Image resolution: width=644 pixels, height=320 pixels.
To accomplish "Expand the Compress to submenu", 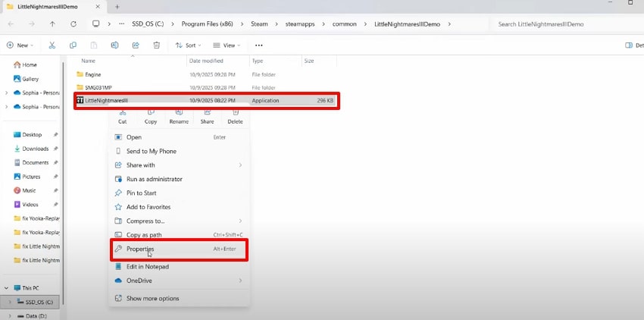I will point(240,221).
